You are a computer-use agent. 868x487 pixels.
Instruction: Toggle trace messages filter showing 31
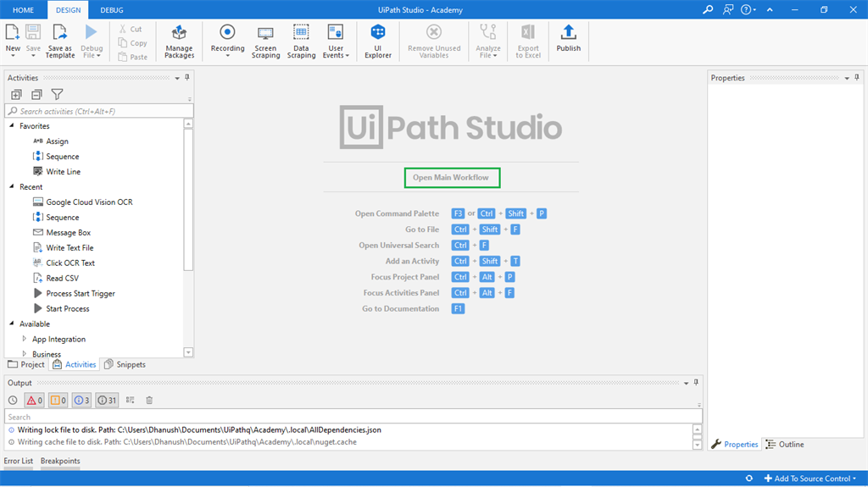click(x=107, y=400)
